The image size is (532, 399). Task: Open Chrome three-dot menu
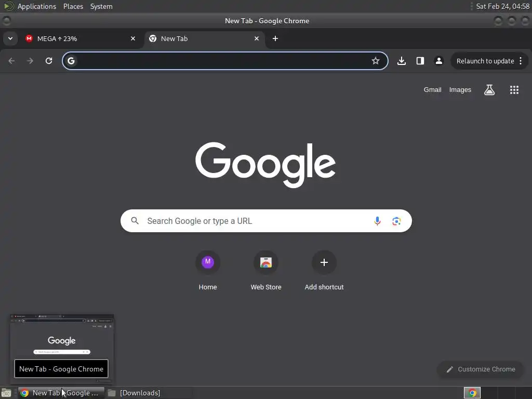tap(521, 61)
